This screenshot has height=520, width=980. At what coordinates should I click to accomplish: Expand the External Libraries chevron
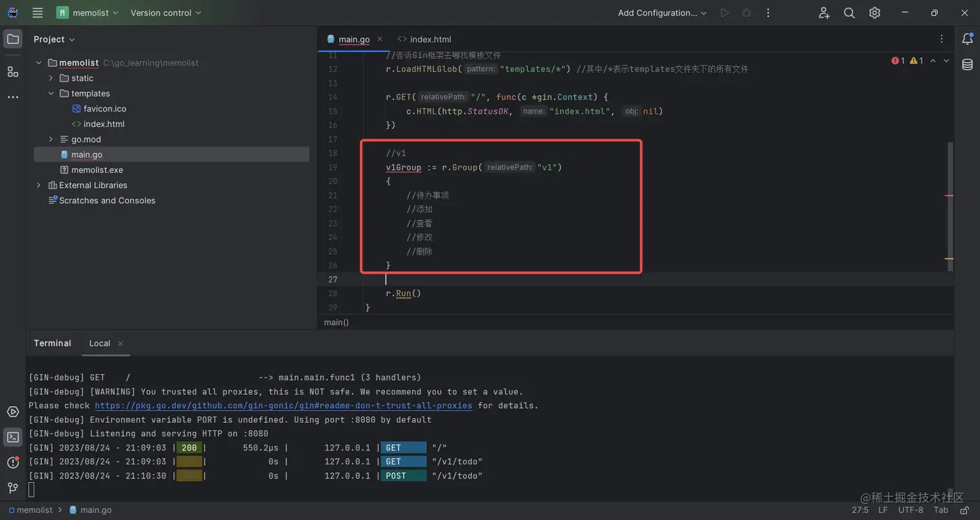pos(39,185)
